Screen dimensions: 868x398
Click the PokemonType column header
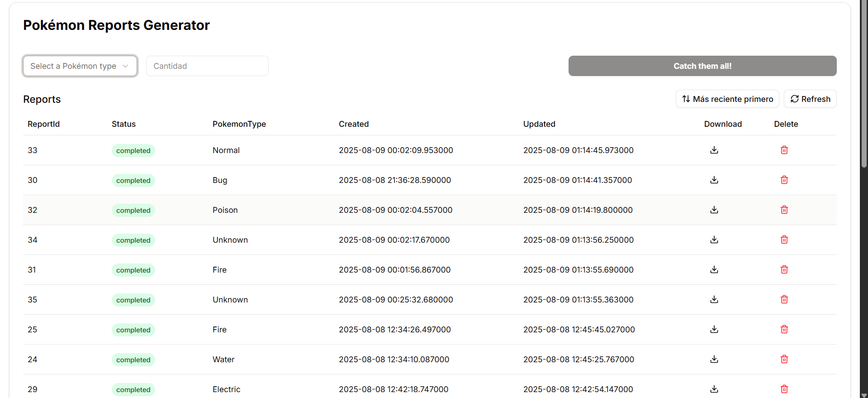coord(239,124)
